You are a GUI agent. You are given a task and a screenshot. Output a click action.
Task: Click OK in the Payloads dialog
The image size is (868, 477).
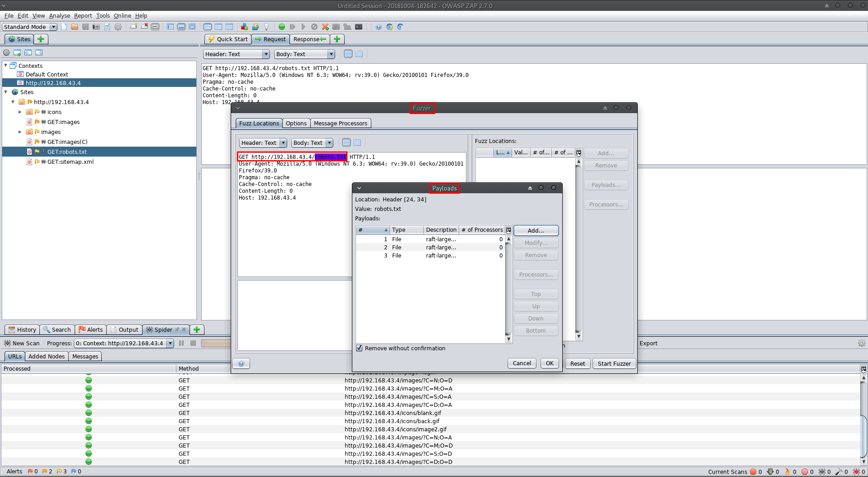[550, 363]
